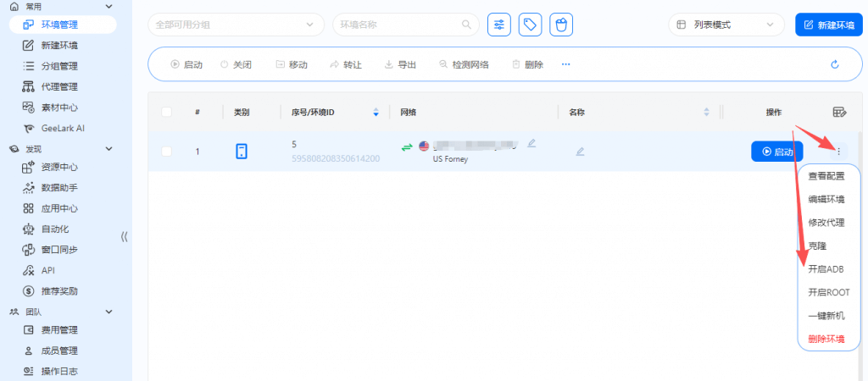
Task: Open the 列表模式 view mode dropdown
Action: [x=726, y=25]
